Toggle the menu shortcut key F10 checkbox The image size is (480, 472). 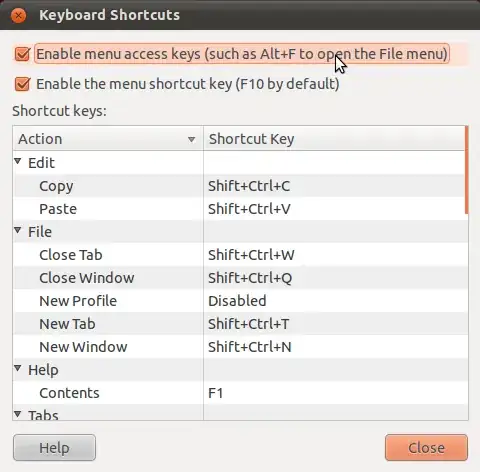tap(23, 84)
